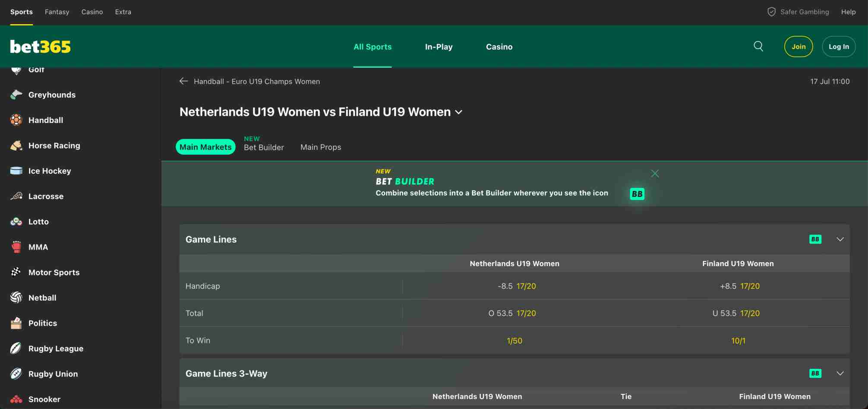Click the Politics ballot box icon
The image size is (868, 409).
tap(16, 323)
